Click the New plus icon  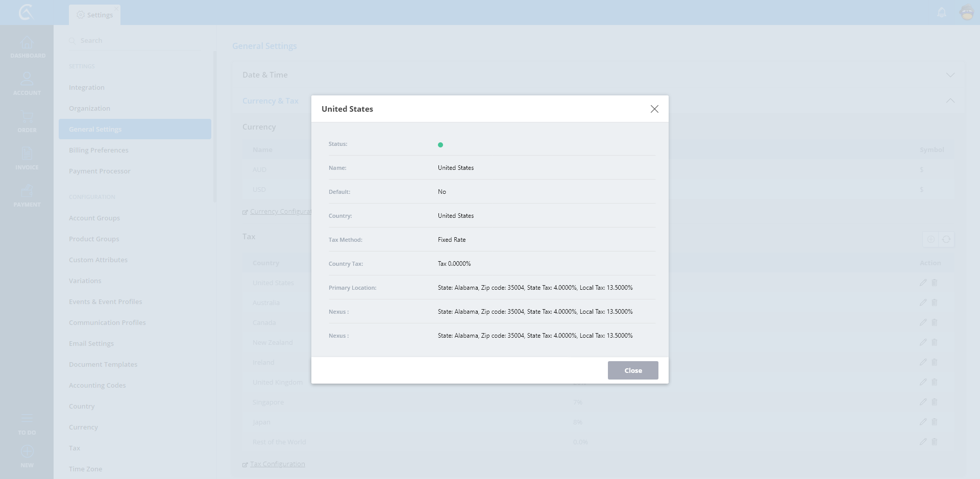27,452
